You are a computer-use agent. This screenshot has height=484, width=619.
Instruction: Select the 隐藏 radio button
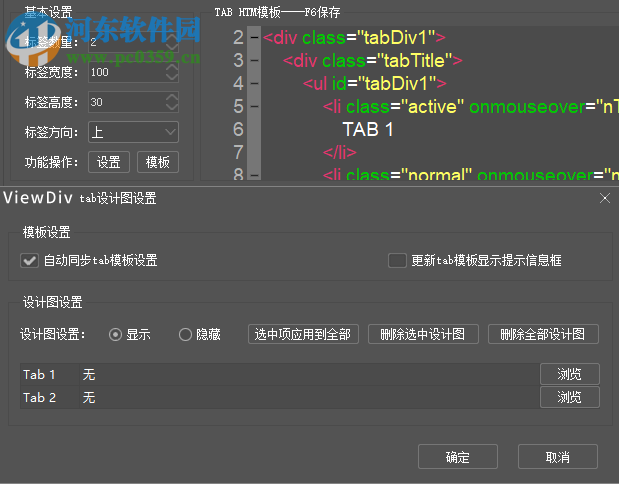[185, 335]
